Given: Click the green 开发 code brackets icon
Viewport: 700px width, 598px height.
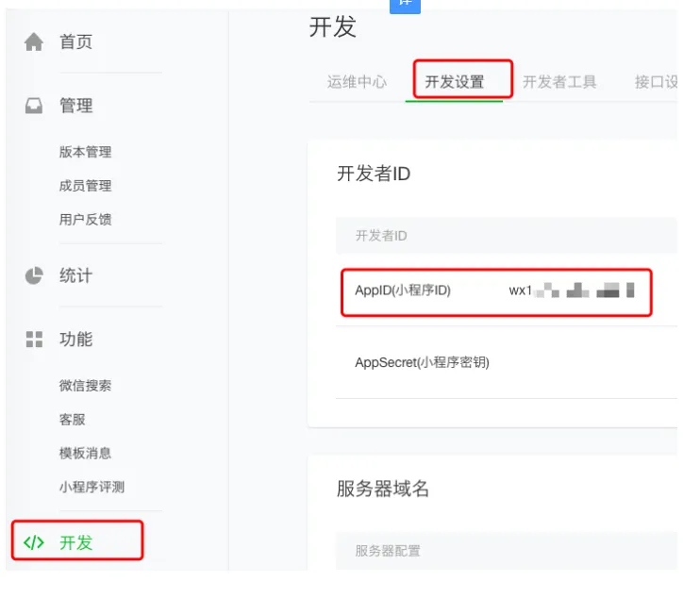Looking at the screenshot, I should 34,542.
